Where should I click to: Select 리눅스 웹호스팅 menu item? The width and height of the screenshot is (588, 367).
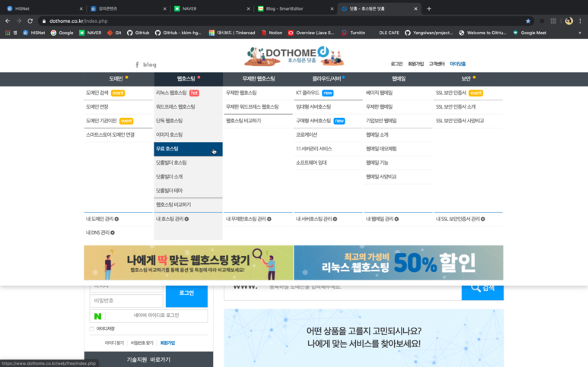171,93
